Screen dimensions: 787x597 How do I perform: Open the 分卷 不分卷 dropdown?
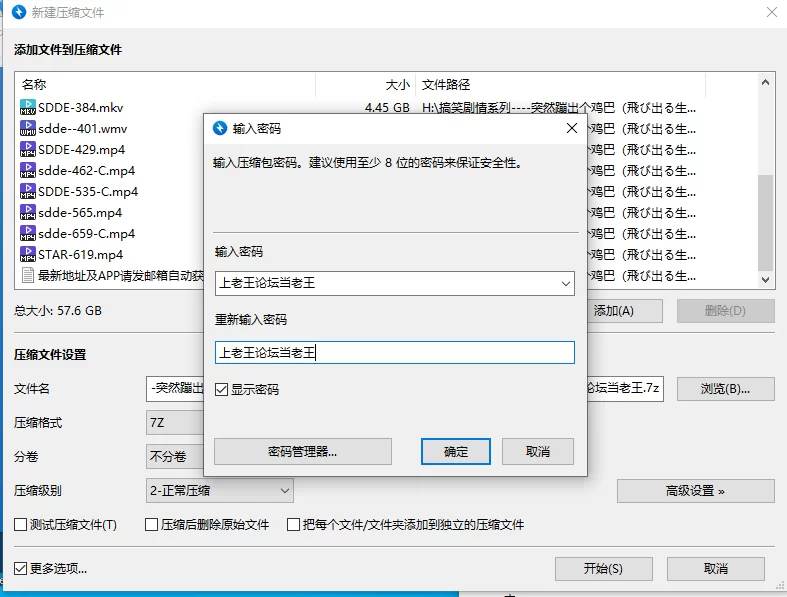[175, 456]
